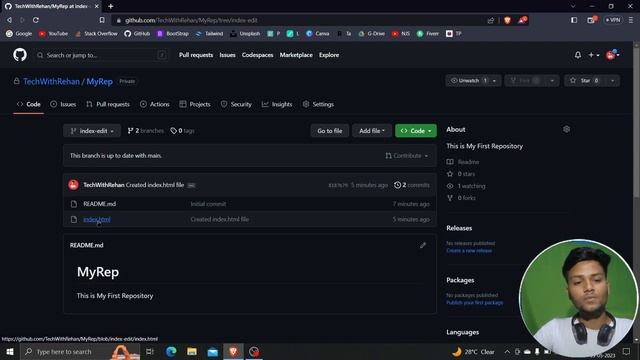This screenshot has width=640, height=360.
Task: Expand the green Code dropdown
Action: coord(416,131)
